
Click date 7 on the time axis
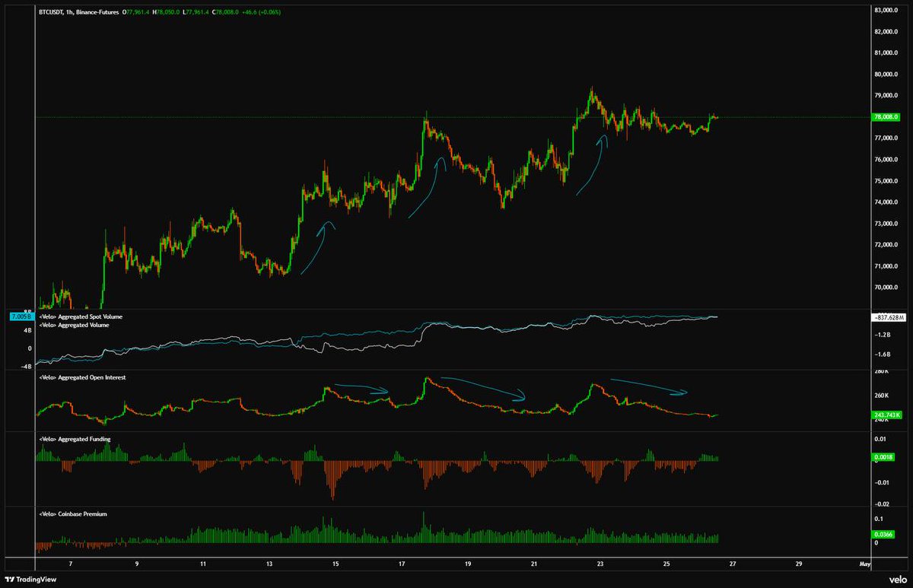pyautogui.click(x=70, y=564)
